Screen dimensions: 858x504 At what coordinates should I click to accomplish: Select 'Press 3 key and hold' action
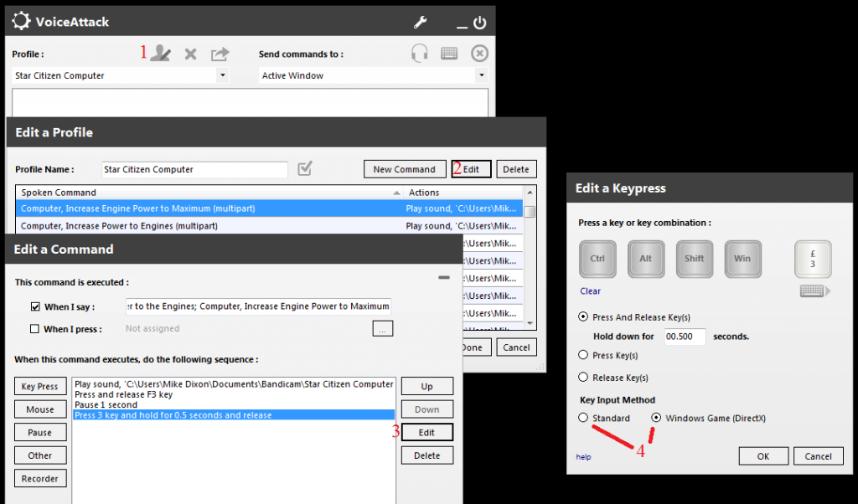(x=234, y=415)
